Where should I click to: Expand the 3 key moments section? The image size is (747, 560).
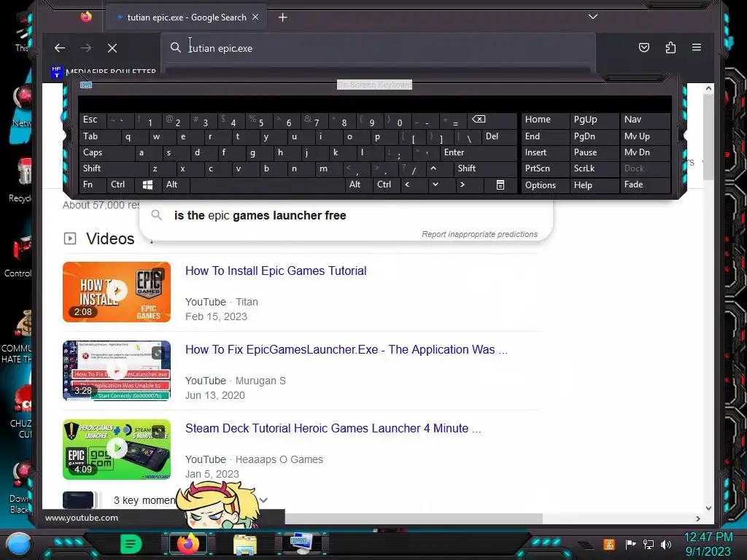pyautogui.click(x=263, y=500)
